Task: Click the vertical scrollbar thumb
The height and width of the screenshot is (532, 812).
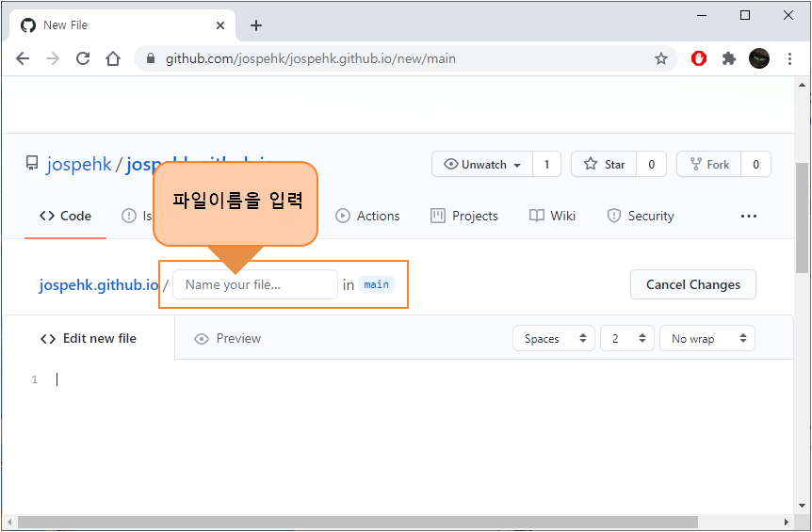Action: pos(802,218)
